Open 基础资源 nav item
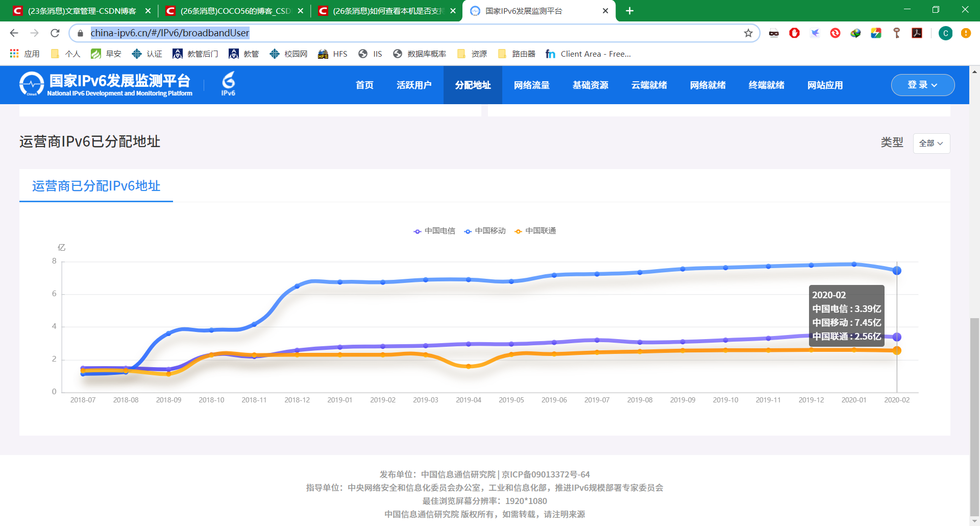980x526 pixels. tap(591, 85)
